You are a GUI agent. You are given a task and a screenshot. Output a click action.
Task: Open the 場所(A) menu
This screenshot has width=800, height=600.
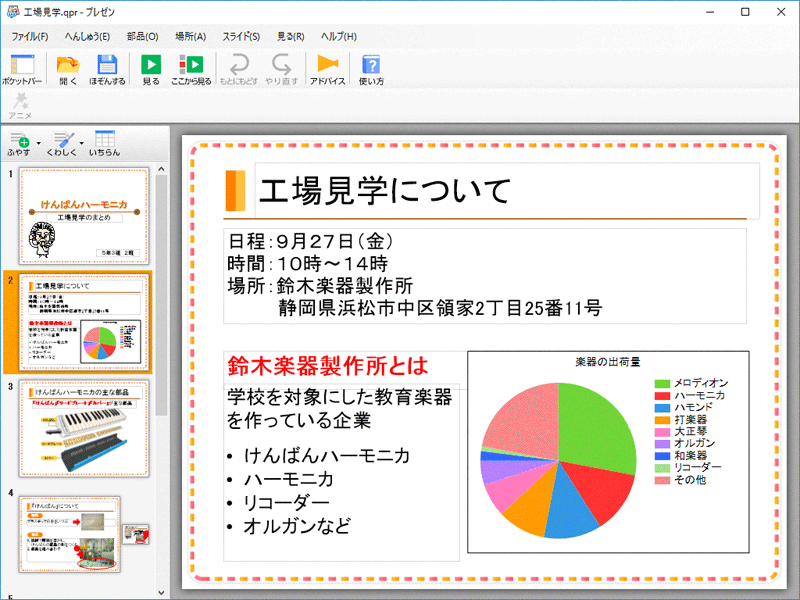(x=190, y=37)
